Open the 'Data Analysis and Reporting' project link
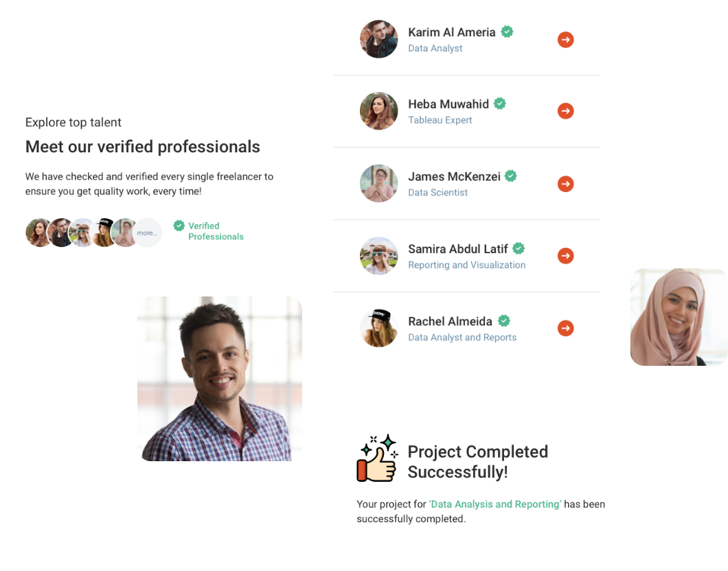Image resolution: width=728 pixels, height=571 pixels. coord(495,504)
